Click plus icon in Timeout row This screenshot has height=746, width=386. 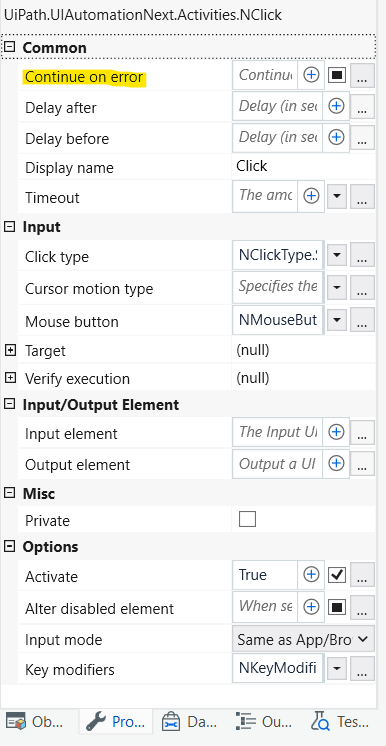pos(311,196)
